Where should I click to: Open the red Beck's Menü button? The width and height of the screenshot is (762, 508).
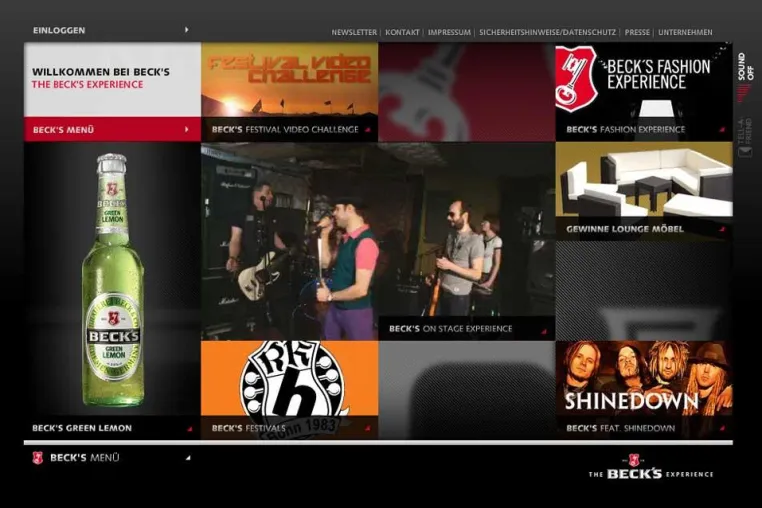click(112, 129)
